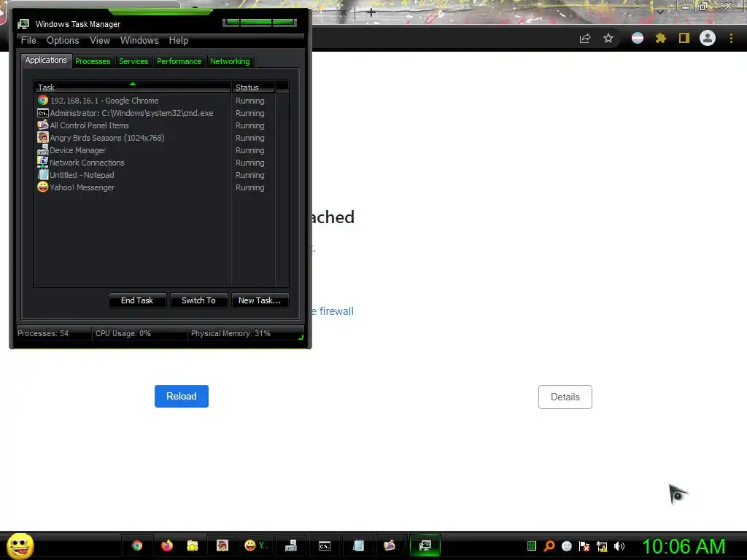The width and height of the screenshot is (747, 560).
Task: Select the Angry Birds Seasons task icon
Action: point(43,138)
